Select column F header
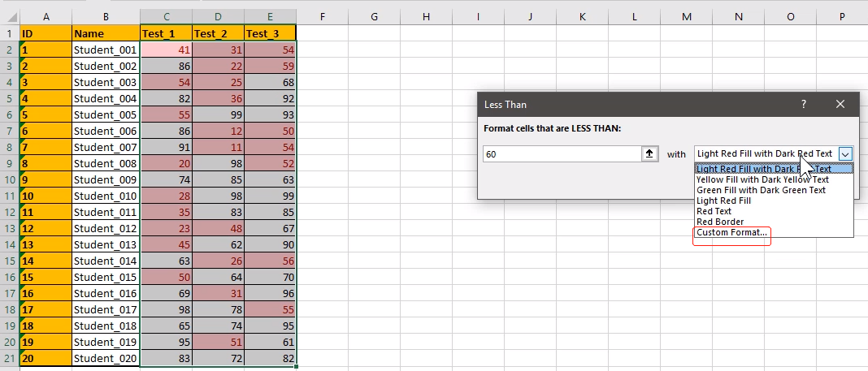This screenshot has height=371, width=868. (x=322, y=17)
